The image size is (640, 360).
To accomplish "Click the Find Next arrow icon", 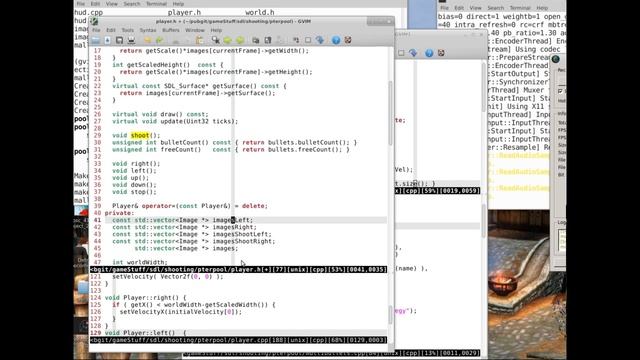I will (x=227, y=40).
